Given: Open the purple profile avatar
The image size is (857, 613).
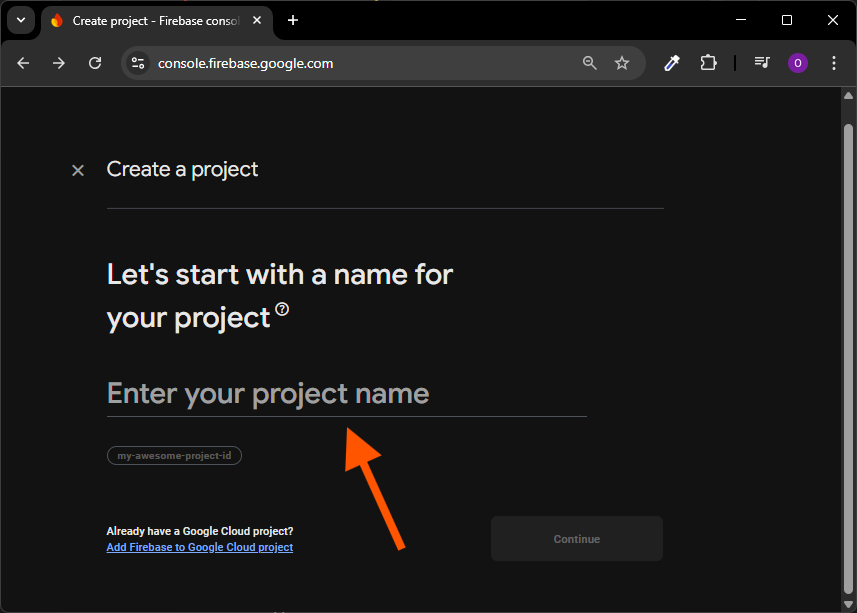Looking at the screenshot, I should [x=797, y=63].
